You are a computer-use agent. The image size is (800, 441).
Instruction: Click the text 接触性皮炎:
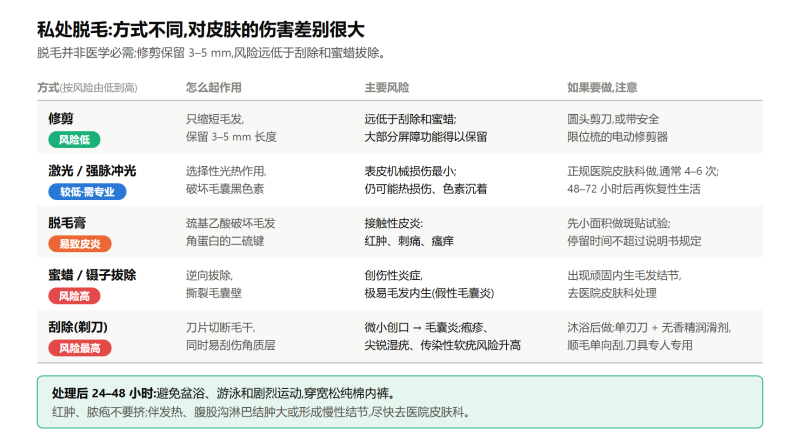tap(393, 224)
